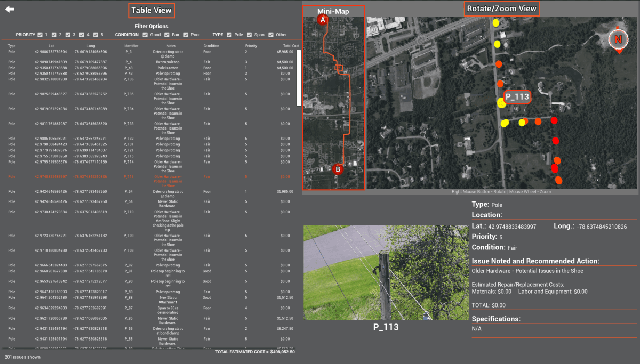Uncheck the Poor condition filter
The image size is (640, 364).
tap(186, 35)
